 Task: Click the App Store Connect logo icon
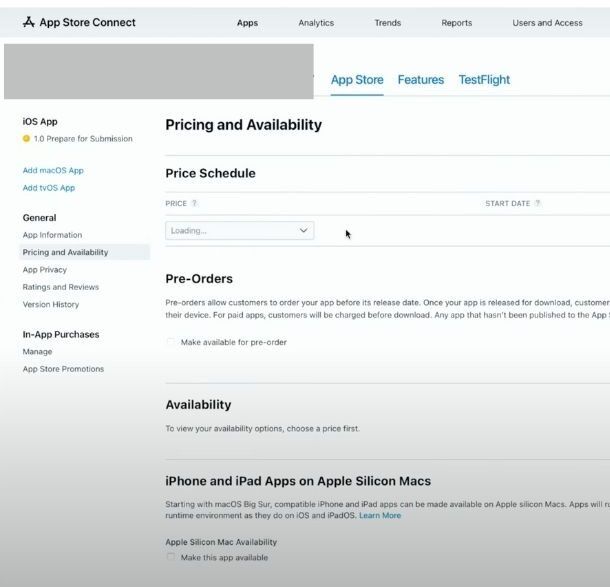coord(29,22)
